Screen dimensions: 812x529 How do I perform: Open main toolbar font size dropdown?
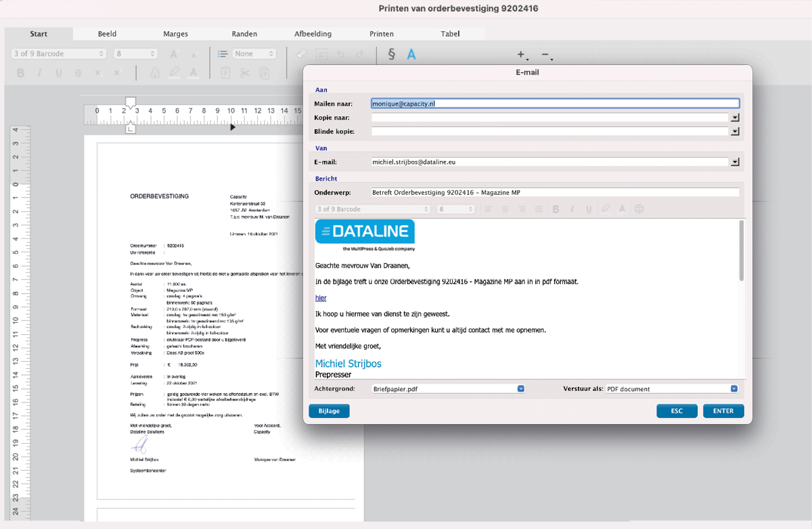[x=136, y=53]
